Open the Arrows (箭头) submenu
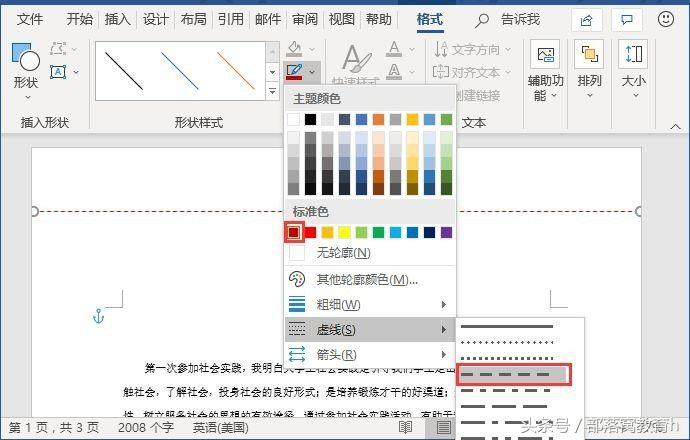This screenshot has width=690, height=440. coord(370,354)
